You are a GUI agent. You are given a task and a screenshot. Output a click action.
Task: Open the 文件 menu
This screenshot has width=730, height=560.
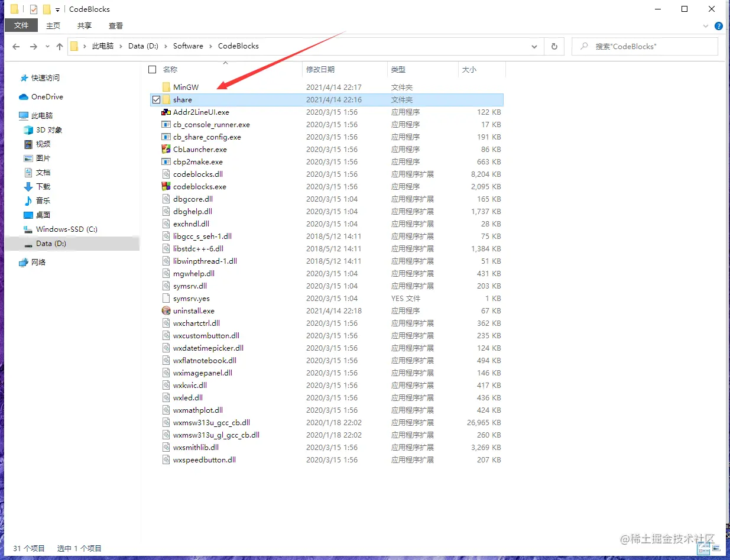pyautogui.click(x=21, y=25)
